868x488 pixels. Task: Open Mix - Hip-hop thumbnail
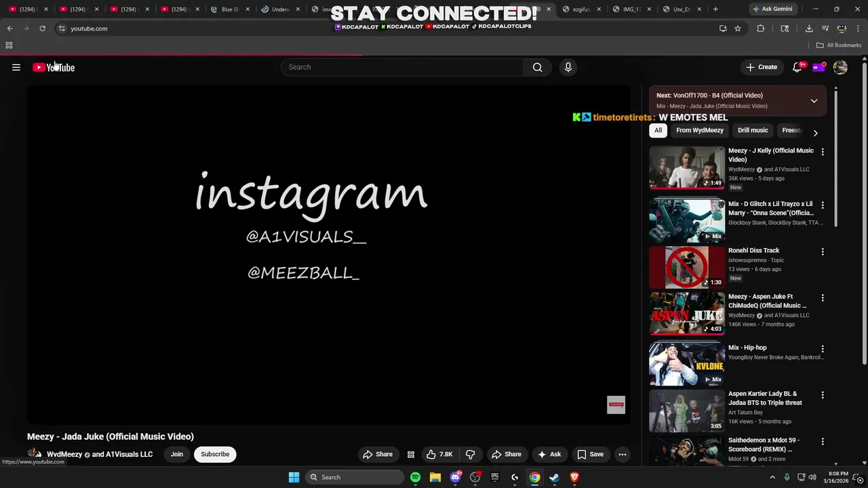click(687, 364)
